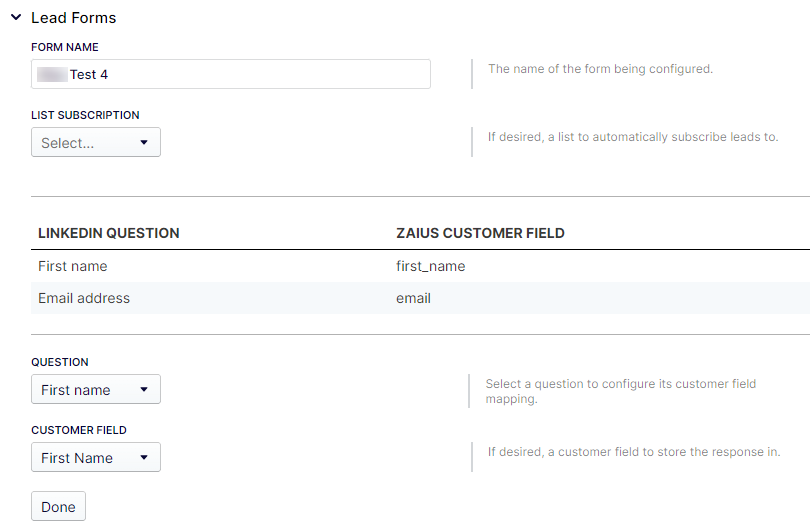Screen dimensions: 810x530
Task: Collapse the Lead Forms section chevron
Action: pos(16,18)
